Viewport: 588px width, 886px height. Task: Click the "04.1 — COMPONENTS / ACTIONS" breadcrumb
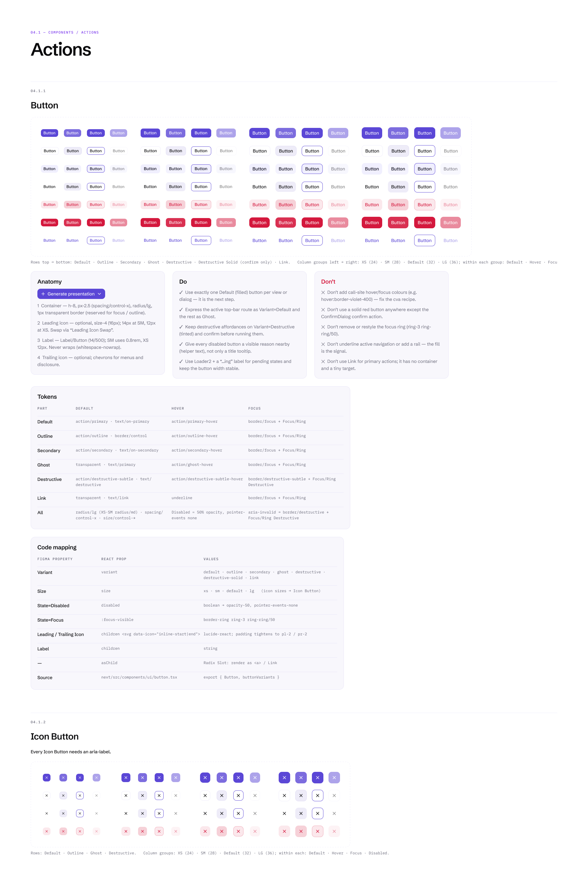(65, 32)
